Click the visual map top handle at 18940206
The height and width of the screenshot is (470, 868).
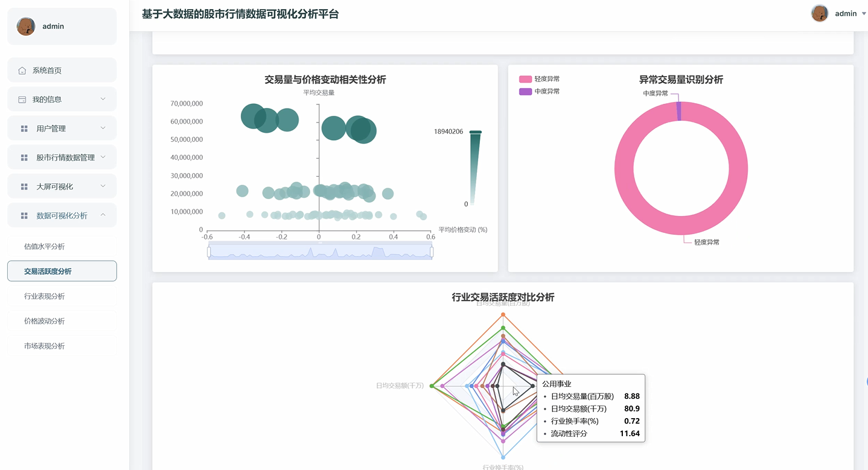476,132
